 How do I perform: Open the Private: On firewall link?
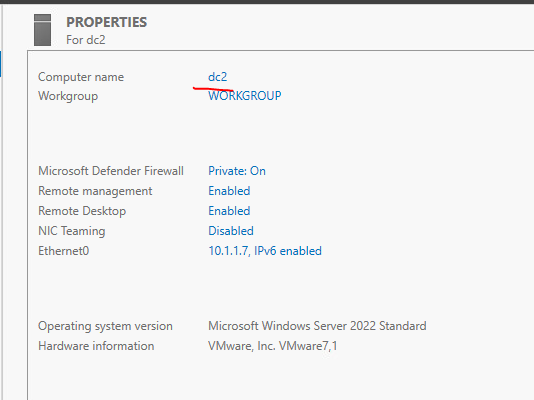point(237,171)
